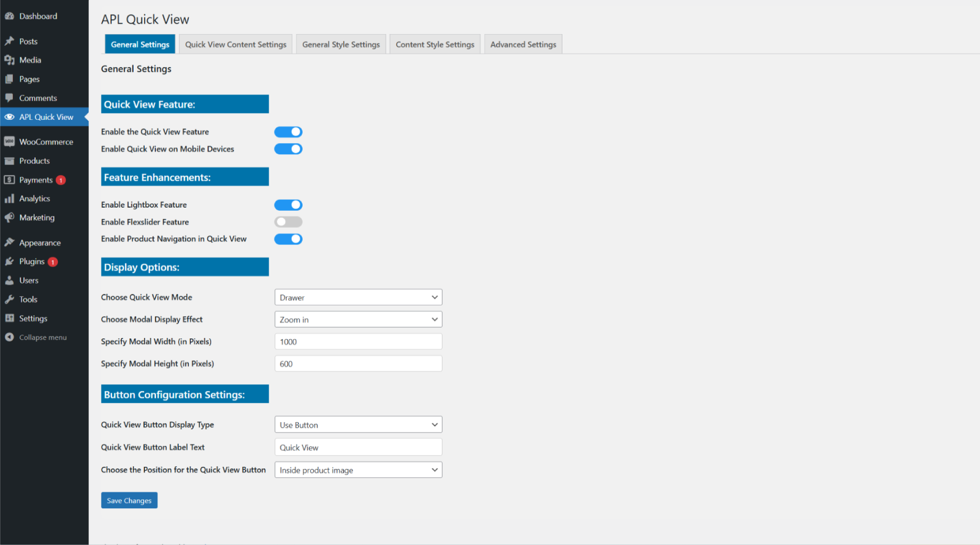980x545 pixels.
Task: Click the Collapse menu arrow icon
Action: tap(9, 337)
